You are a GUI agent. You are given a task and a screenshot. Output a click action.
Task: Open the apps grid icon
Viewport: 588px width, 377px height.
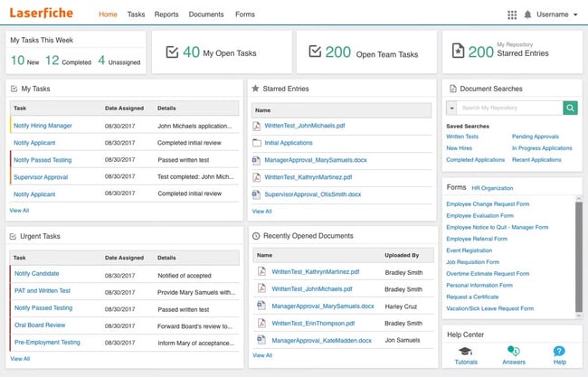click(512, 14)
